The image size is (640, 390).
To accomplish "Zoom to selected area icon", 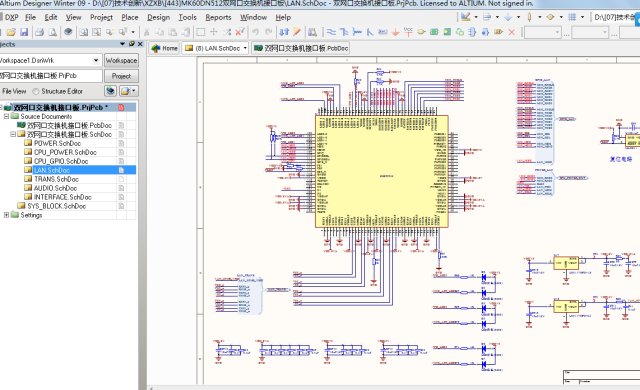I will pyautogui.click(x=97, y=32).
